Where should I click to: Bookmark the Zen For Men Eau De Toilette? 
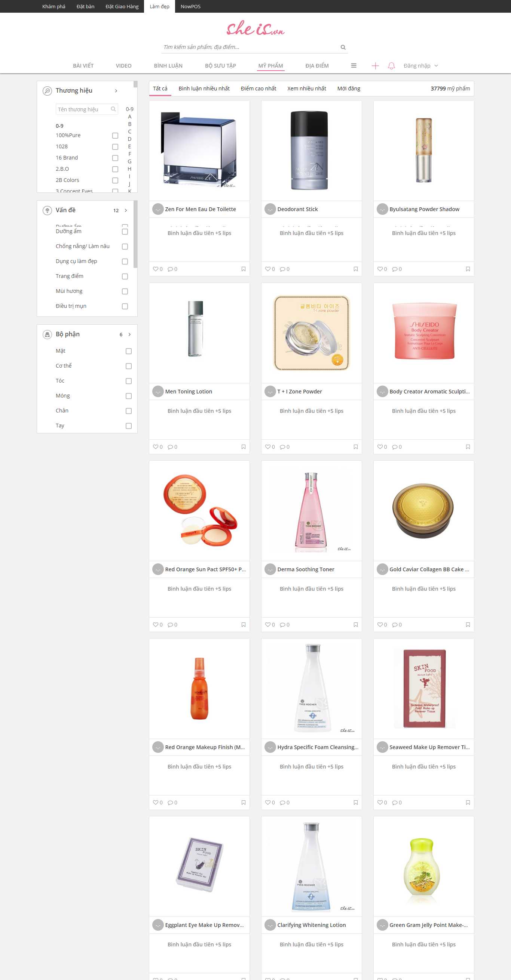pyautogui.click(x=243, y=269)
